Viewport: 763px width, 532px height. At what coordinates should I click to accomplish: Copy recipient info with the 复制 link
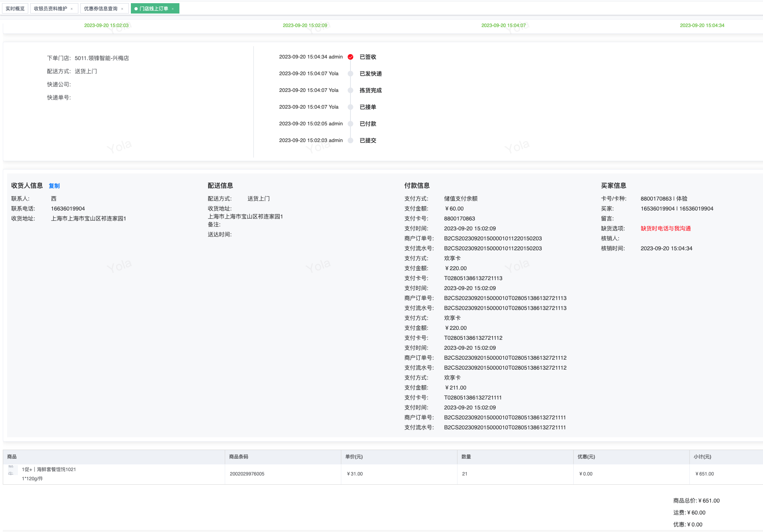tap(54, 186)
